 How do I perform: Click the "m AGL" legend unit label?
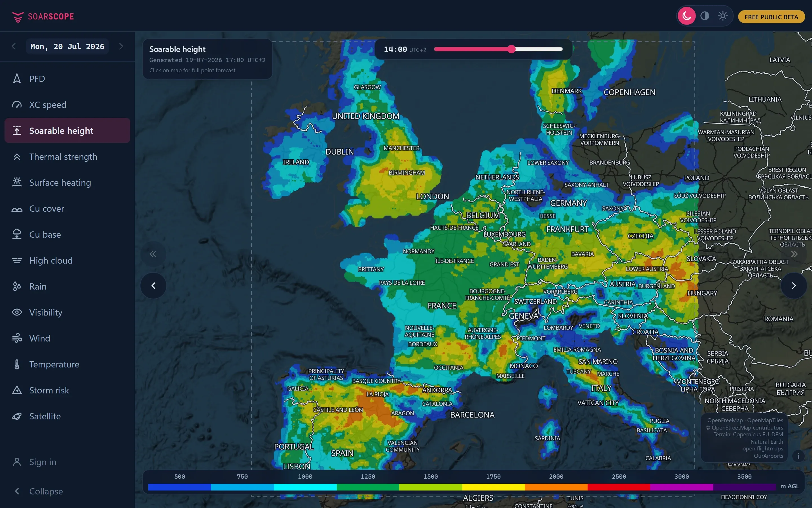point(789,486)
